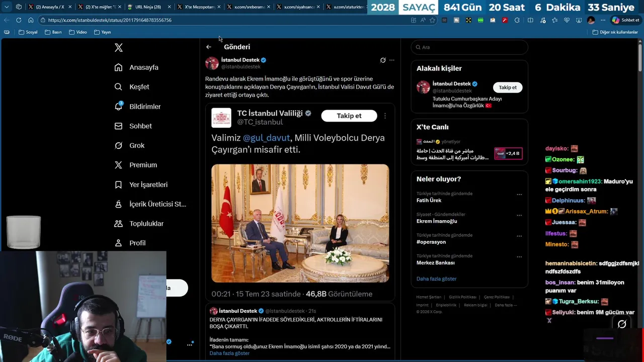Image resolution: width=644 pixels, height=362 pixels.
Task: Open Hizmet Şartları footer link
Action: click(x=429, y=297)
